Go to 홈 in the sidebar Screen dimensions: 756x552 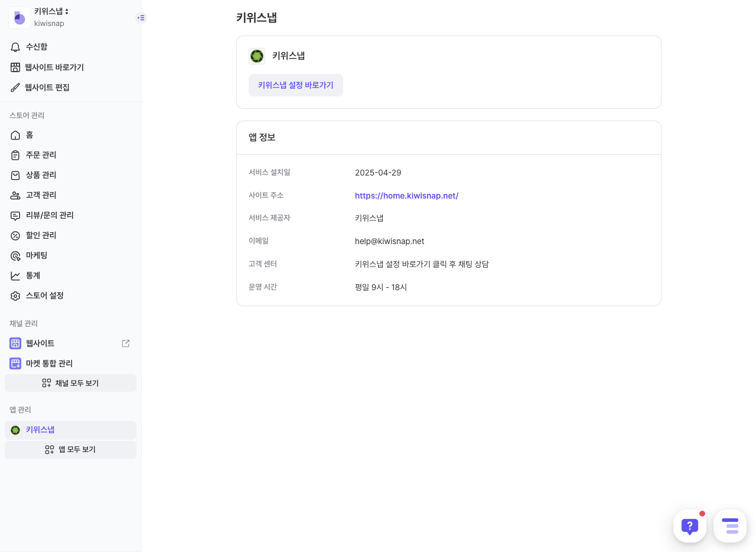click(30, 135)
